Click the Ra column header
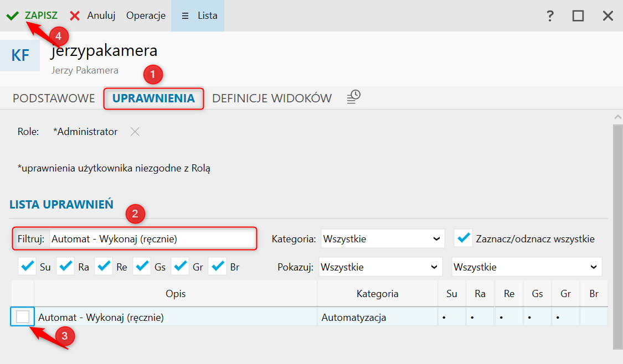This screenshot has width=623, height=364. pyautogui.click(x=480, y=294)
